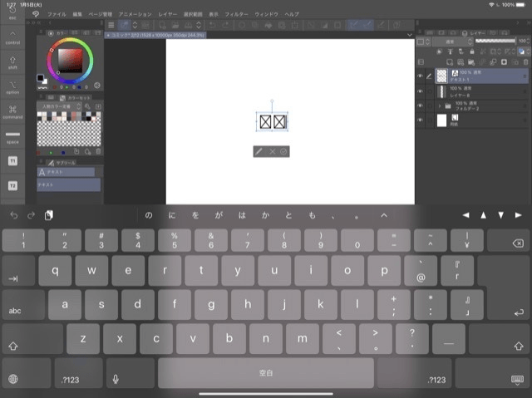
Task: Toggle clip to layer below icon
Action: point(440,52)
